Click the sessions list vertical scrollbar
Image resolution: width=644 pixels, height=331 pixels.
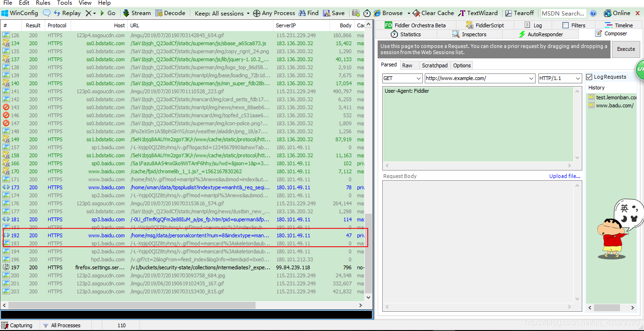coord(369,161)
